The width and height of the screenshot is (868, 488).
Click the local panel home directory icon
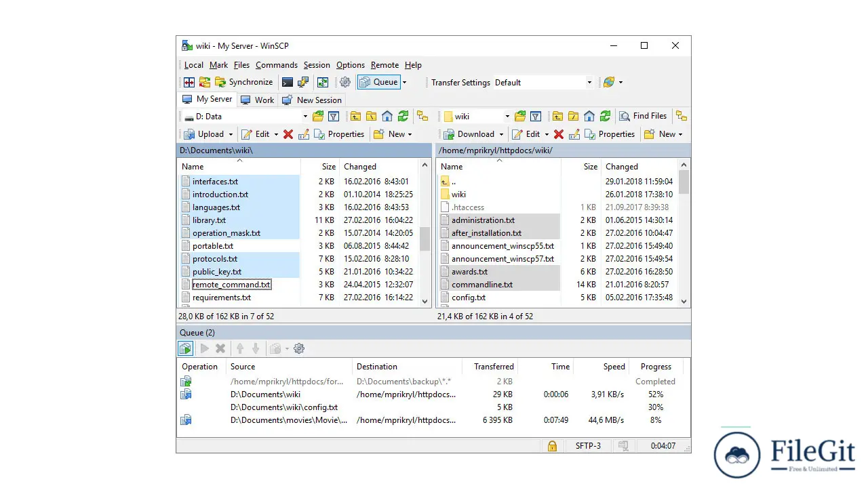tap(387, 116)
